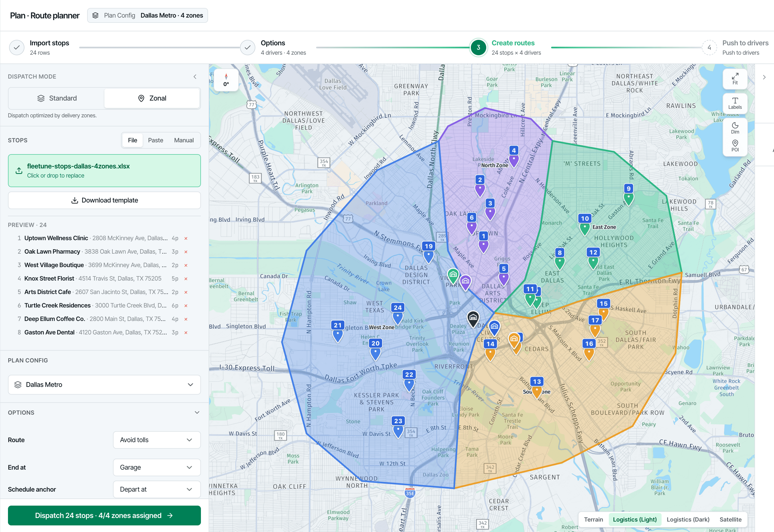Click the Fit map view icon

click(x=735, y=79)
